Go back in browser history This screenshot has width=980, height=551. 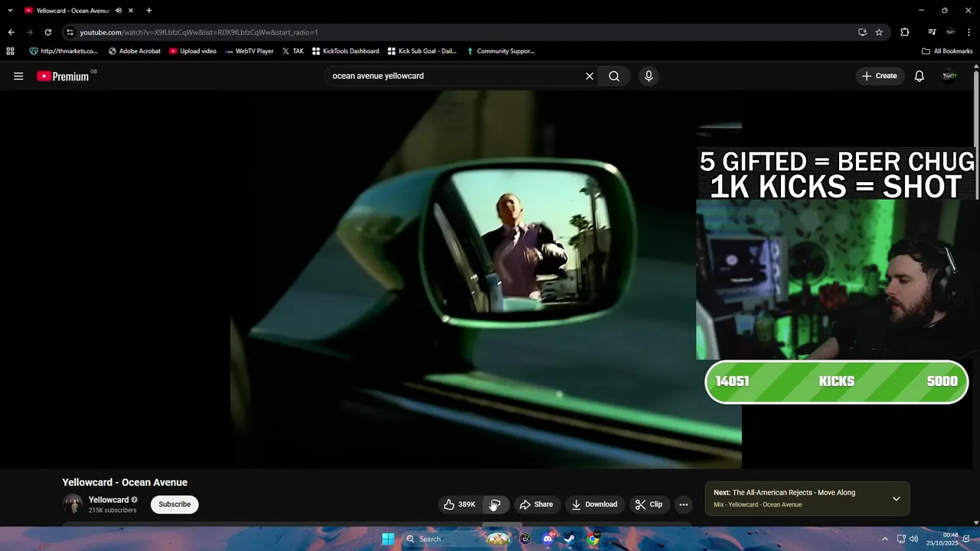11,32
